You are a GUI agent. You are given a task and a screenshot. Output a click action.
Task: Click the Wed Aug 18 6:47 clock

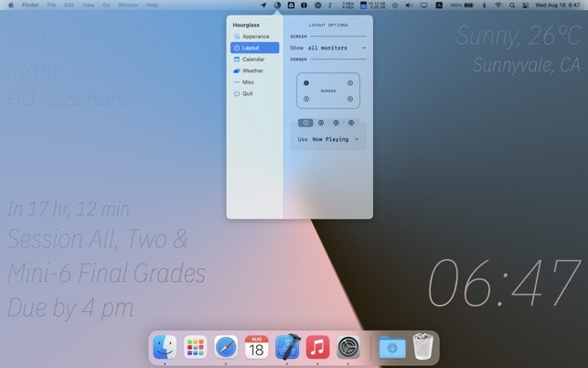click(557, 5)
